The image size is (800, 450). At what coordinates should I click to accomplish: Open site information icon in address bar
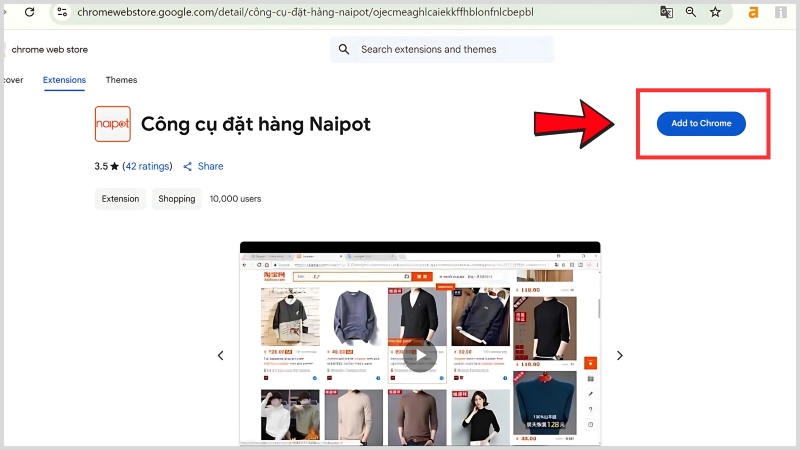point(62,12)
